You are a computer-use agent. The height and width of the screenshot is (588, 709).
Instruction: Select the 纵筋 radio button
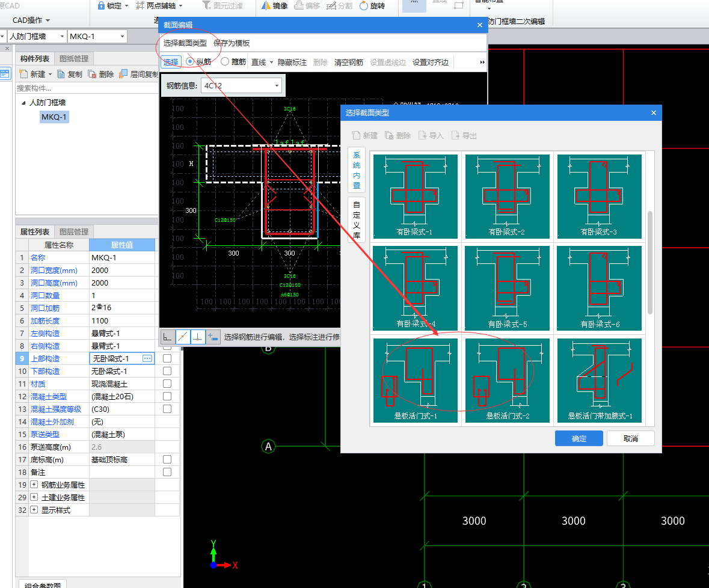pos(190,61)
